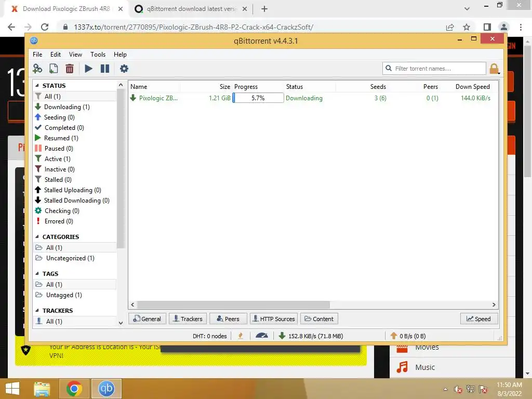This screenshot has height=399, width=532.
Task: Open Options with the gear icon
Action: coord(124,69)
